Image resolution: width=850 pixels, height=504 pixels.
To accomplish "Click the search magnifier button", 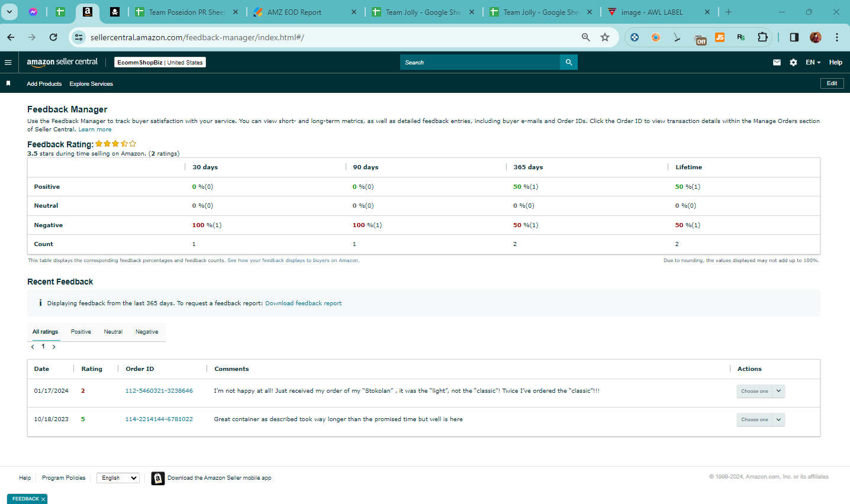I will (569, 62).
